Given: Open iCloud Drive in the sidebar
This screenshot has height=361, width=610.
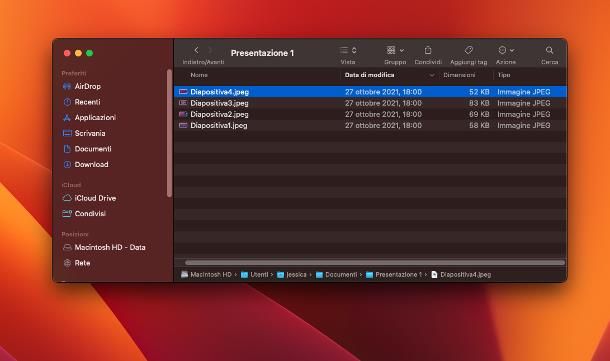Looking at the screenshot, I should (x=95, y=198).
